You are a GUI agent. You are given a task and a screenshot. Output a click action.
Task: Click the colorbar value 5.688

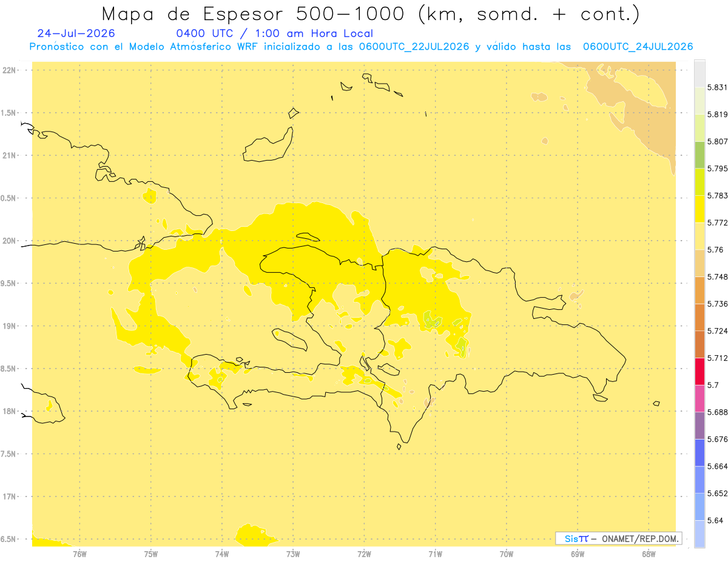(x=718, y=412)
